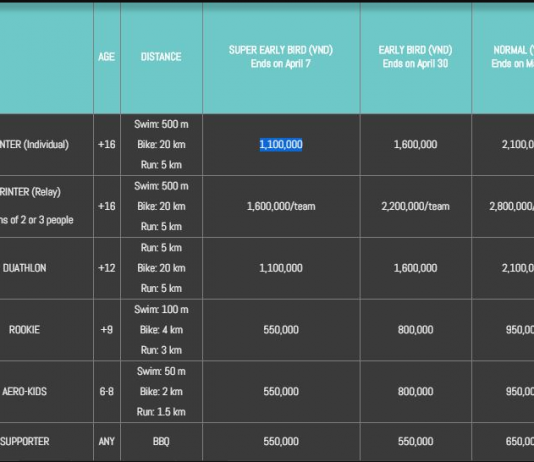Select the DUATHLON row label
The height and width of the screenshot is (462, 534).
pos(25,268)
